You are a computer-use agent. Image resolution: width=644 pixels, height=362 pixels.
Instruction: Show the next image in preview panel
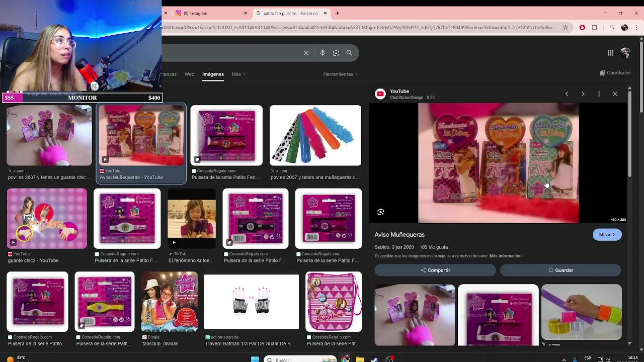[x=583, y=94]
